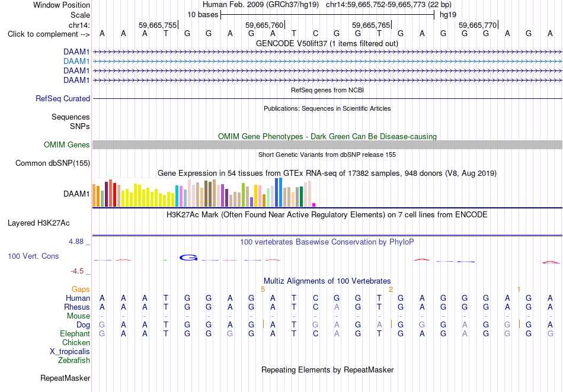Click the 'chr14:' label on the left

(79, 25)
